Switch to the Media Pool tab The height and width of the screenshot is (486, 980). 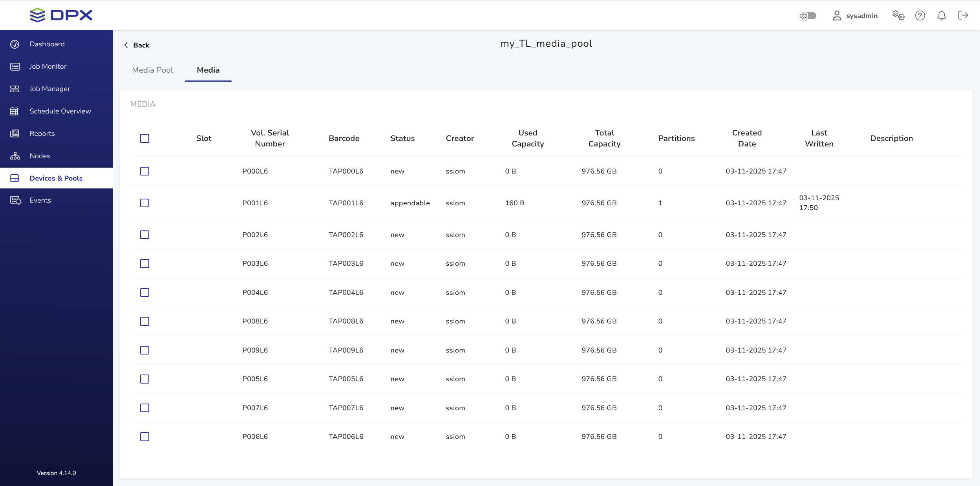[x=152, y=70]
